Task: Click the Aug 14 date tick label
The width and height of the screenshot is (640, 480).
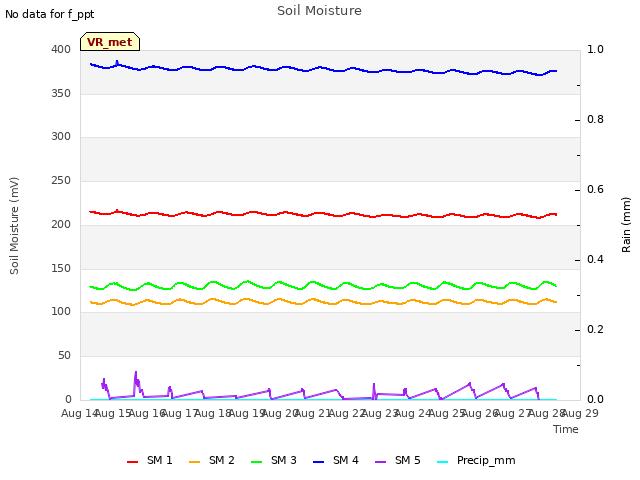Action: (x=79, y=413)
